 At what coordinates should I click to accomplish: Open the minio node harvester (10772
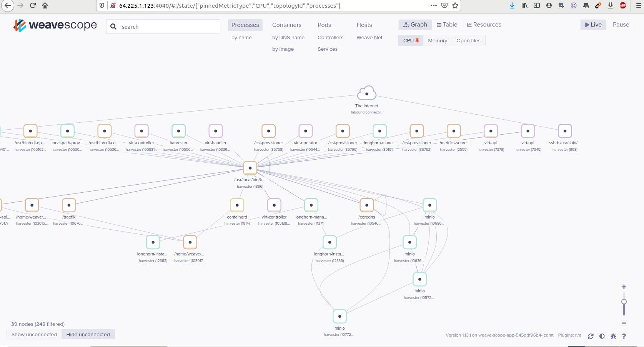click(339, 316)
